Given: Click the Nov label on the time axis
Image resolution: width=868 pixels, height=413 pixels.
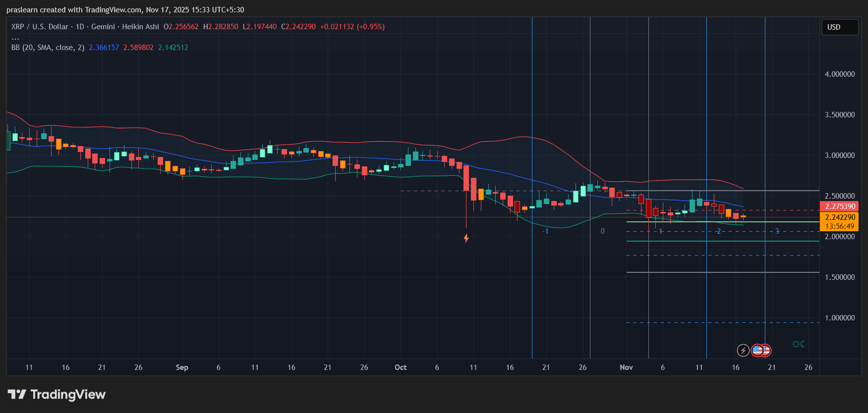Looking at the screenshot, I should pos(626,367).
